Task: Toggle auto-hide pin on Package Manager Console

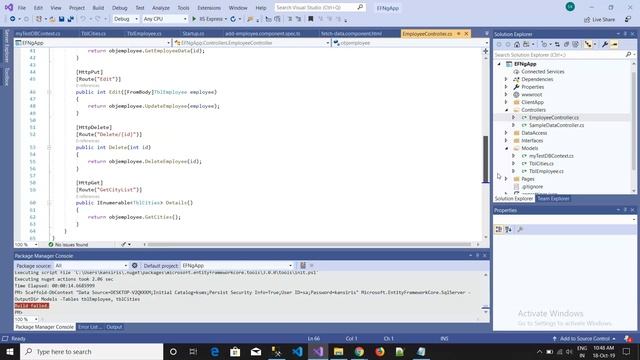Action: click(x=478, y=256)
